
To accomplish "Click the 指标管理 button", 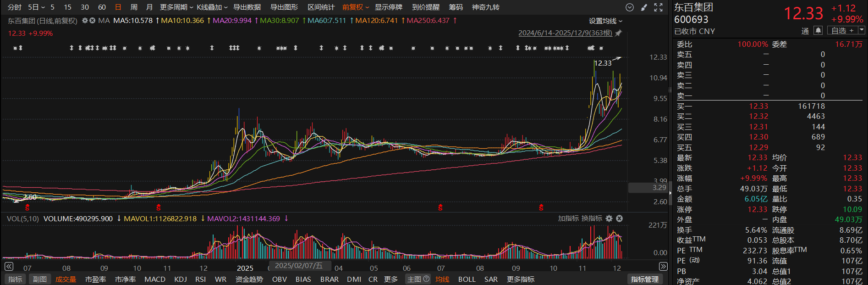I will pos(644,279).
